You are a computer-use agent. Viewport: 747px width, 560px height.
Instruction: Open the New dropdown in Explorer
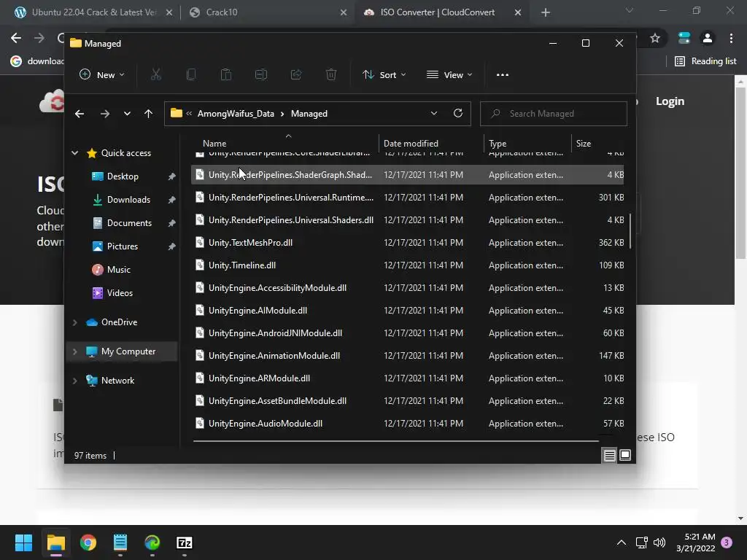pyautogui.click(x=102, y=75)
